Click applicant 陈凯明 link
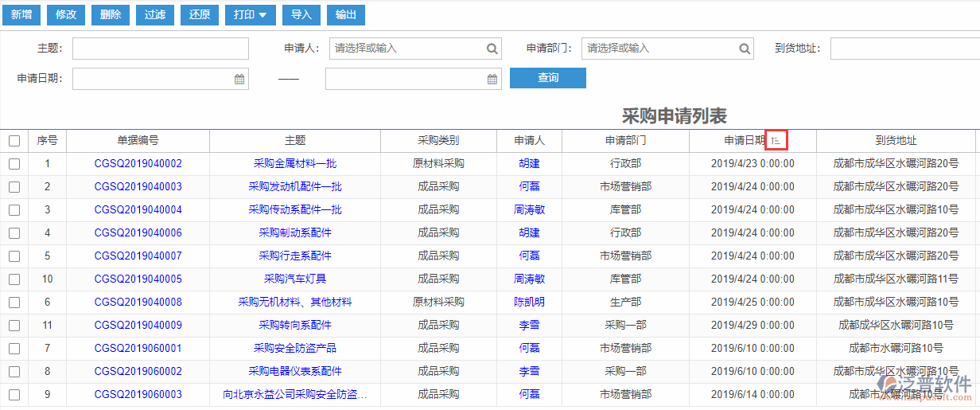The height and width of the screenshot is (410, 980). click(530, 303)
